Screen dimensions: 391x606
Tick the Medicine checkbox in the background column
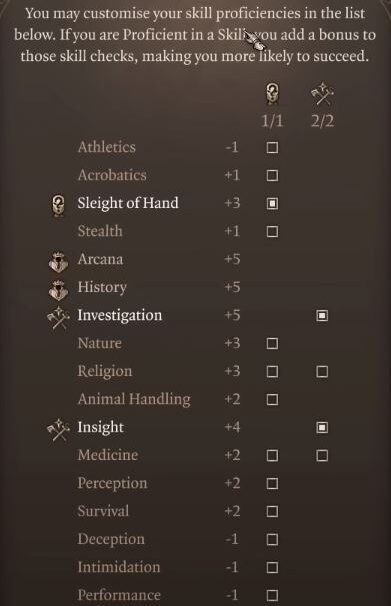pos(272,456)
